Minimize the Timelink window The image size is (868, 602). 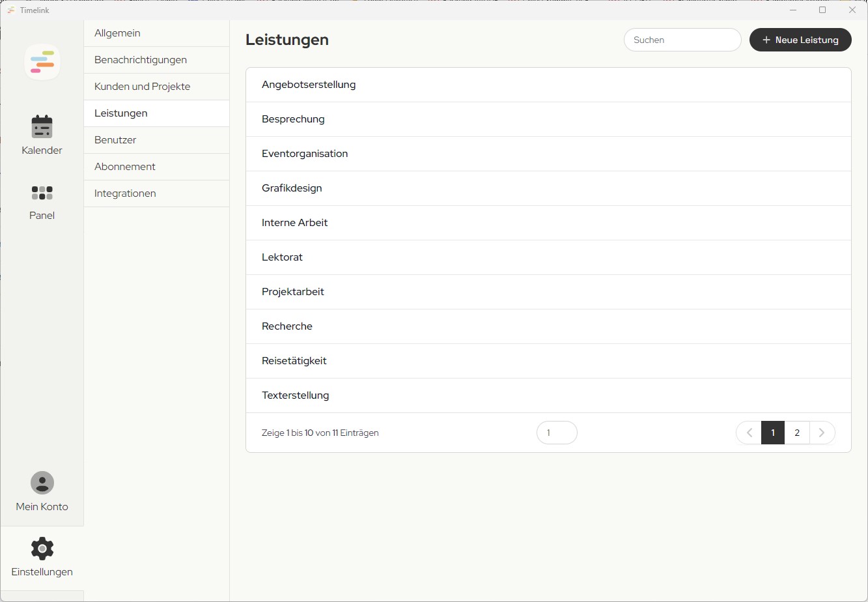pyautogui.click(x=793, y=10)
